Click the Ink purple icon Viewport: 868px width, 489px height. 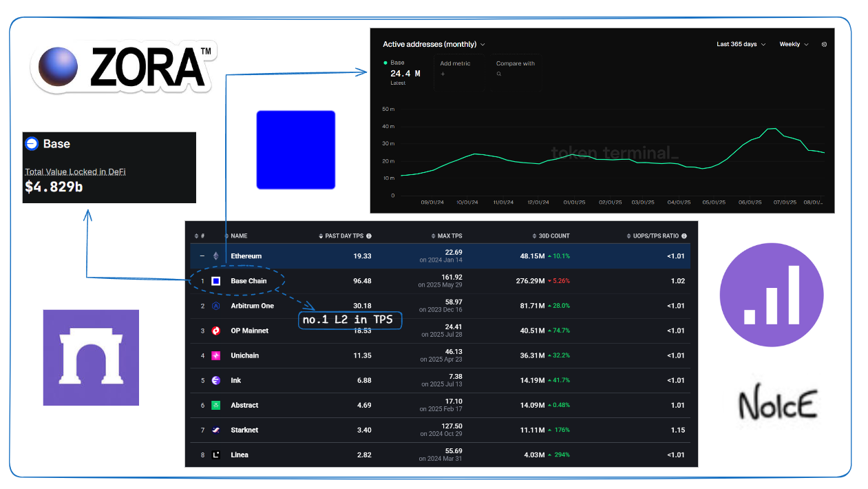click(215, 380)
